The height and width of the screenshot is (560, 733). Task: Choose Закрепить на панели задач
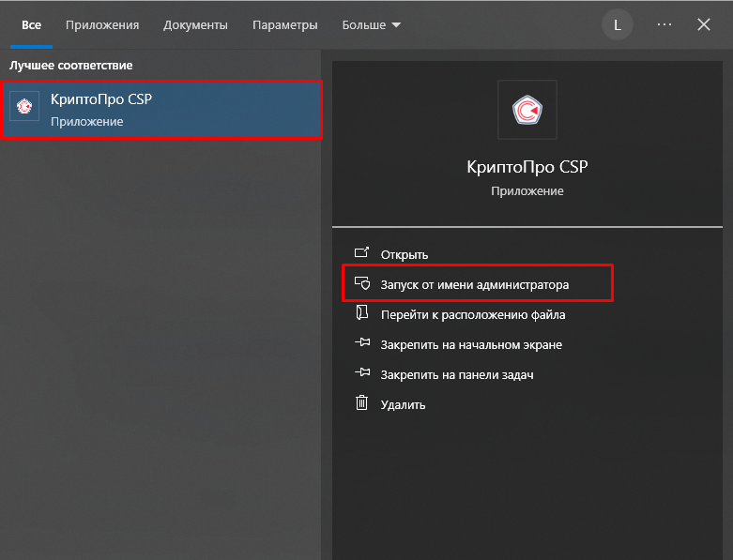point(457,375)
